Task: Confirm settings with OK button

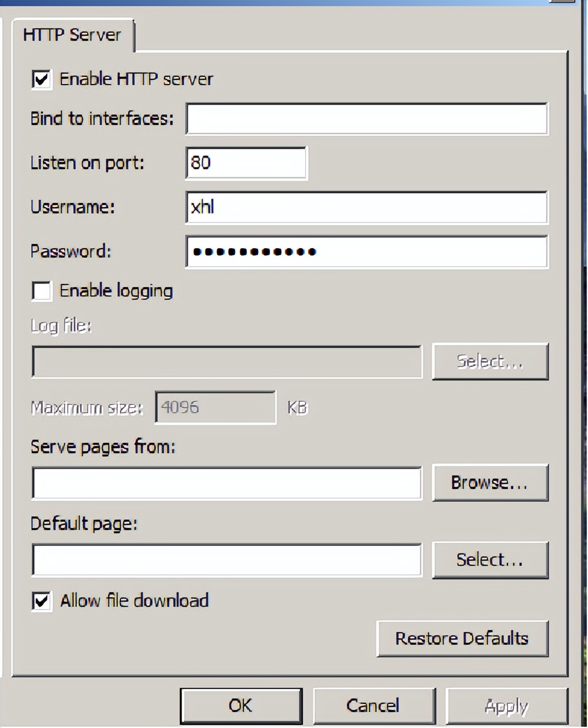Action: 241,706
